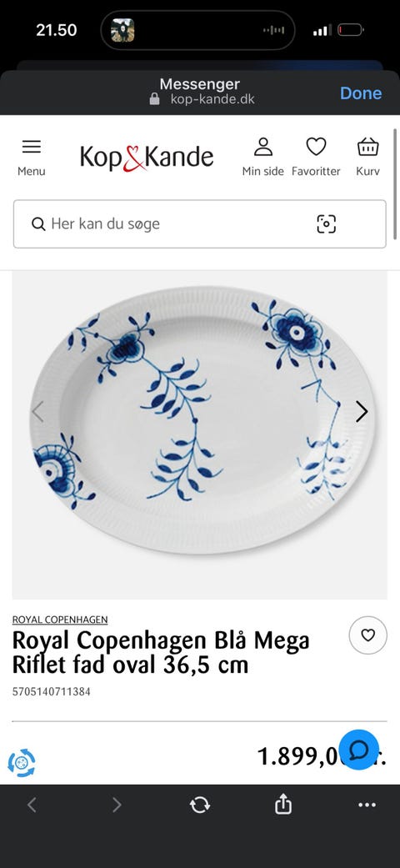The width and height of the screenshot is (400, 868).
Task: Reload the page with refresh icon
Action: point(200,805)
